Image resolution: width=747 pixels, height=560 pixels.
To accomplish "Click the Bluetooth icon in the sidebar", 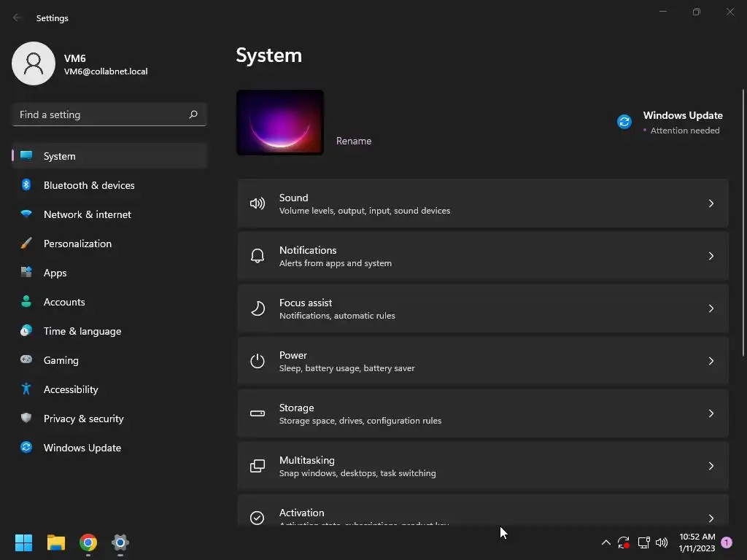I will (x=26, y=184).
